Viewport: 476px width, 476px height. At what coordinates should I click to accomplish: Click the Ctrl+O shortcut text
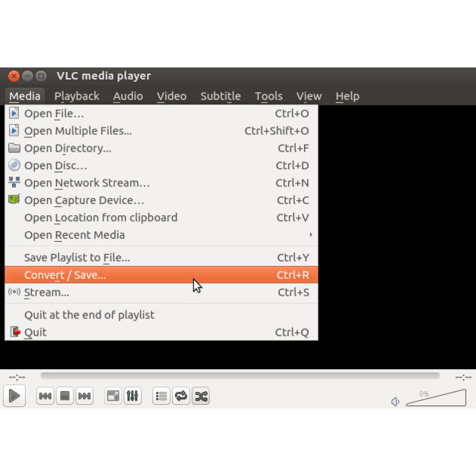(x=292, y=114)
